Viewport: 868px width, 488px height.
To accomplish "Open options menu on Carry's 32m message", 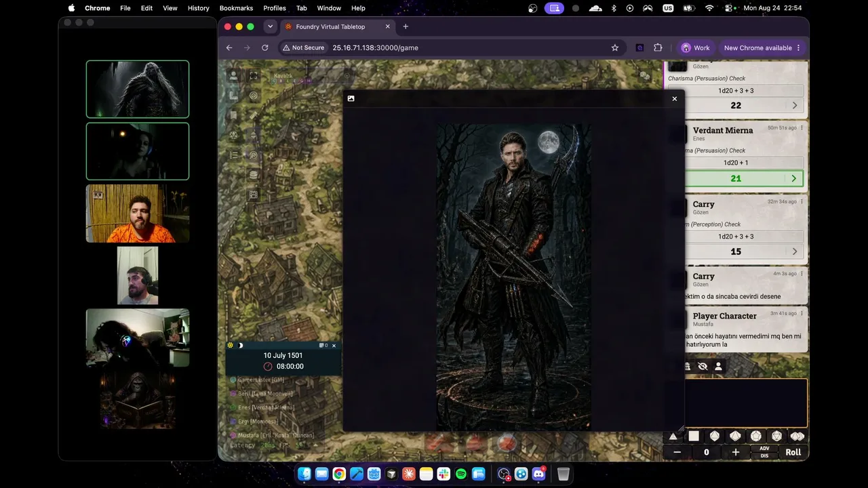I will tap(802, 201).
